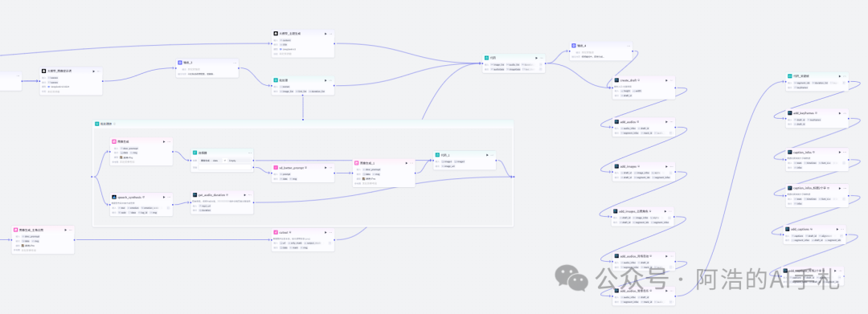
Task: Select the speech_synthesis node title
Action: point(129,197)
